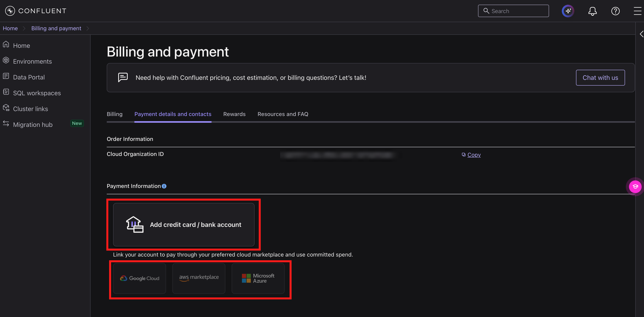Click the Cluster links icon
The height and width of the screenshot is (317, 644).
click(6, 108)
